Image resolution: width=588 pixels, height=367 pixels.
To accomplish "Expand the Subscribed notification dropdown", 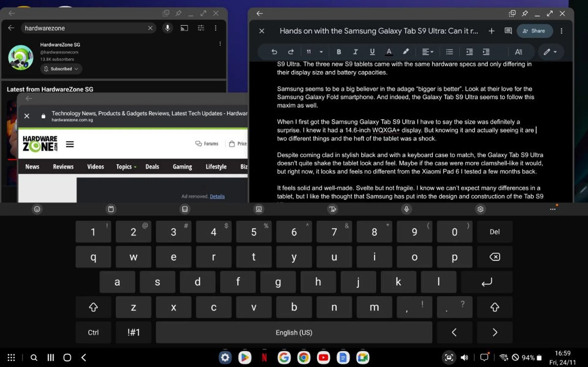I will pos(61,69).
